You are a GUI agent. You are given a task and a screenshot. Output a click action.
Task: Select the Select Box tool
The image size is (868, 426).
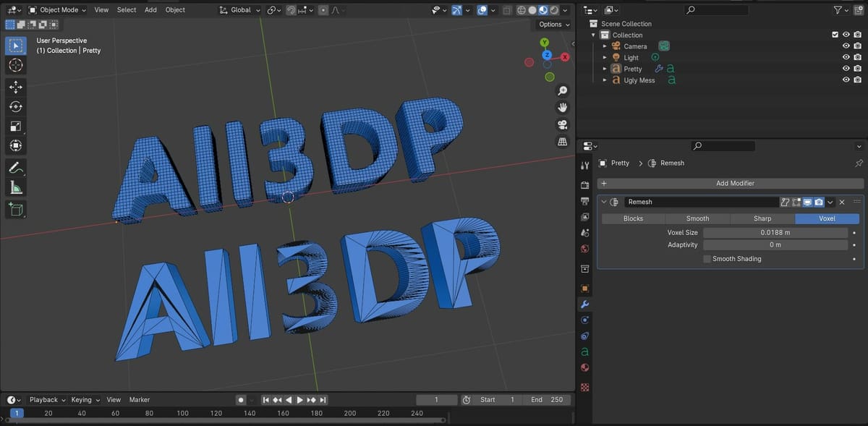click(15, 46)
